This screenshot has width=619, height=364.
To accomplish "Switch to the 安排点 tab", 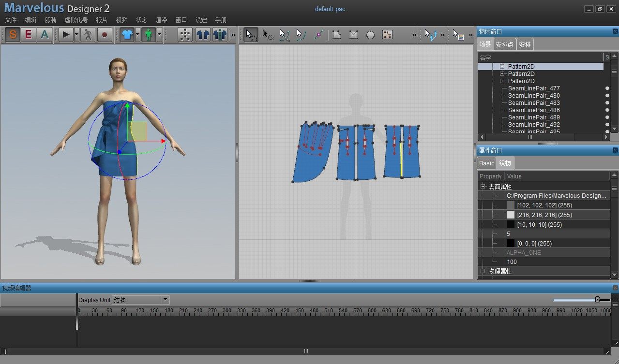I will click(504, 44).
